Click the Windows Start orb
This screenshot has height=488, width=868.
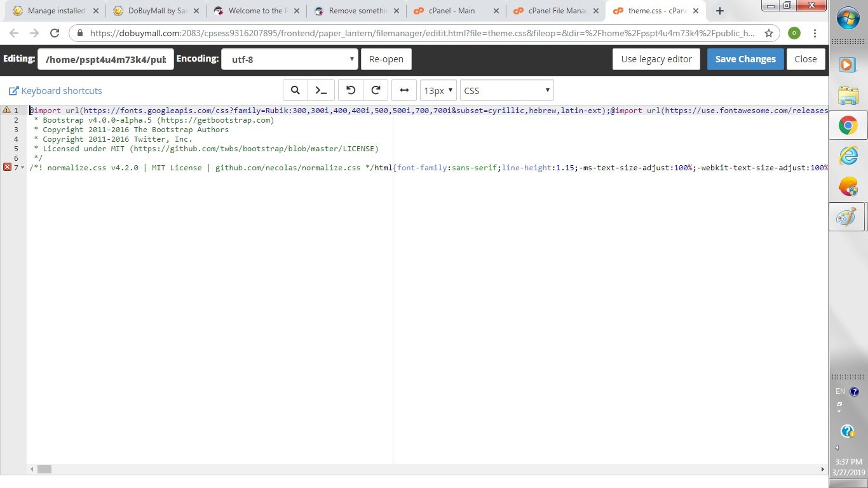click(848, 19)
